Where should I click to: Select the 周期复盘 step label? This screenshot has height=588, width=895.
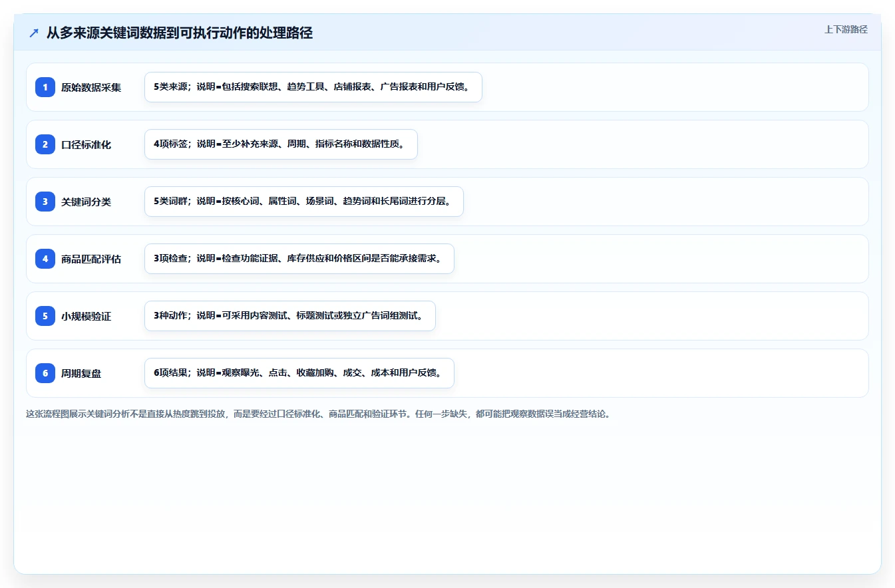[81, 373]
